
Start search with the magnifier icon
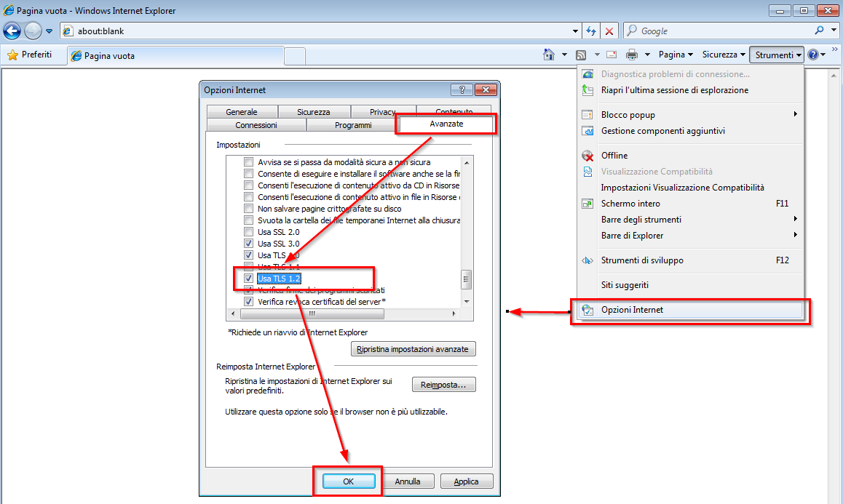point(819,31)
